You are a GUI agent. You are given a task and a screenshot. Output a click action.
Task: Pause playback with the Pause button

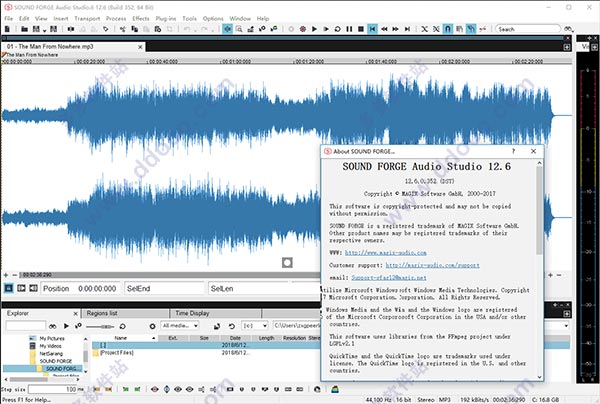(349, 29)
